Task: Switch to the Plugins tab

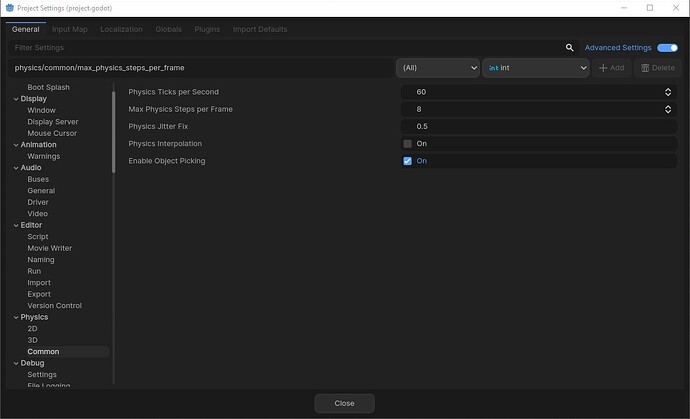Action: pyautogui.click(x=207, y=29)
